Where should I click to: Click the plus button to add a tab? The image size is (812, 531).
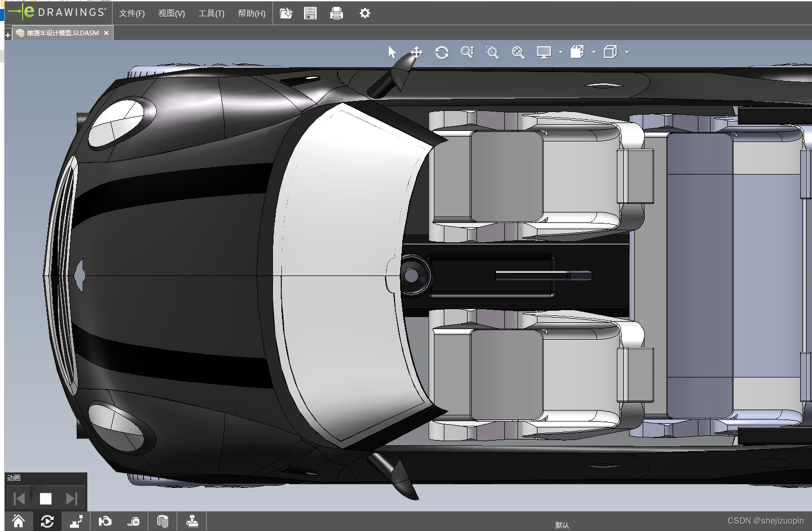8,35
